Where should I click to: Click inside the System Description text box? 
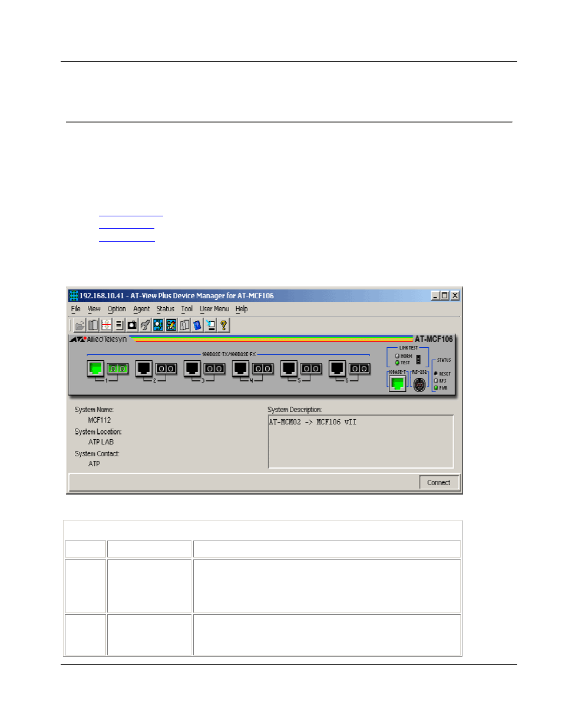coord(361,442)
